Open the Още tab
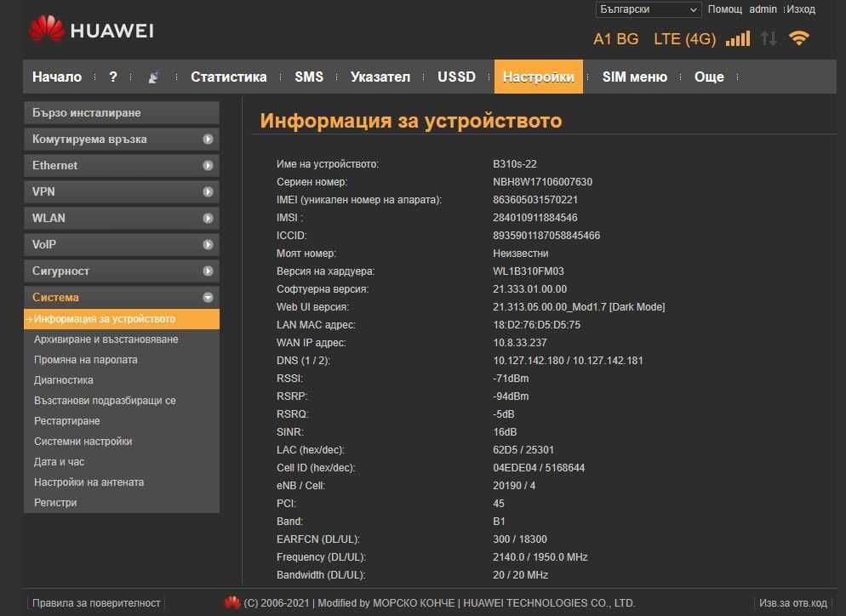Screen dimensions: 846x616 pos(709,77)
